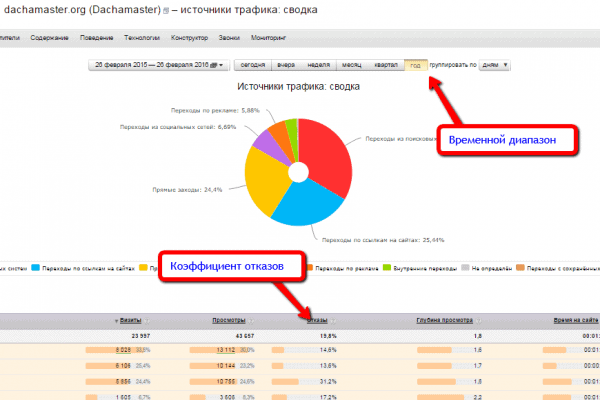Viewport: 600px width, 400px height.
Task: Click page depth cell 2,2
Action: [478, 397]
